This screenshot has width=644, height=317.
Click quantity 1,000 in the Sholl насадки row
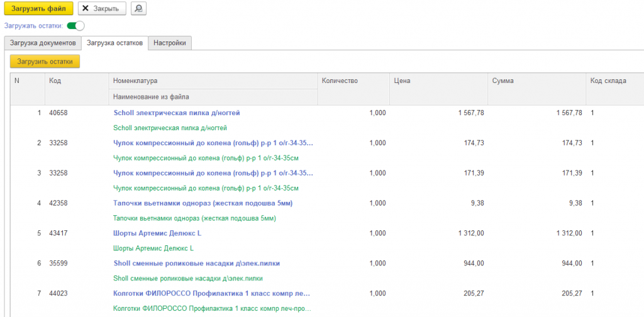pos(377,263)
